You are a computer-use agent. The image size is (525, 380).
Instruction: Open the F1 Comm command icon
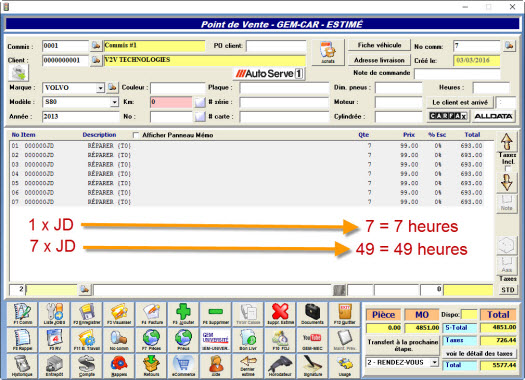pyautogui.click(x=22, y=314)
